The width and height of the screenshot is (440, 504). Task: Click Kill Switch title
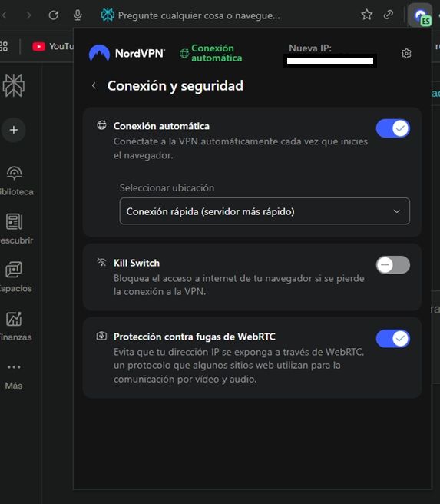click(x=137, y=263)
